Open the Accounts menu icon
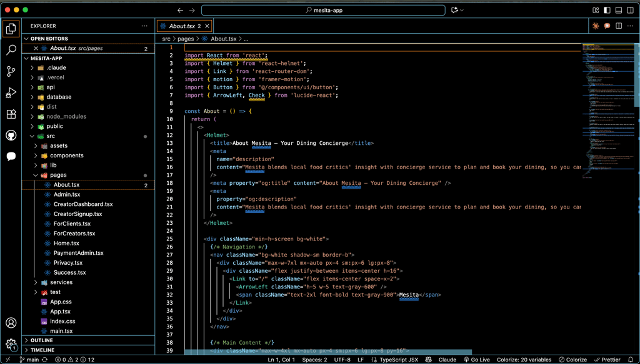 (11, 323)
